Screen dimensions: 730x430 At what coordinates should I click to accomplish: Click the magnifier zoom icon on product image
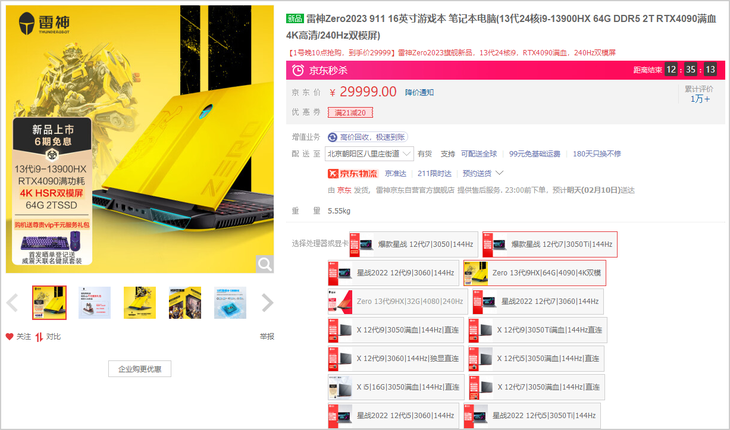[x=264, y=264]
